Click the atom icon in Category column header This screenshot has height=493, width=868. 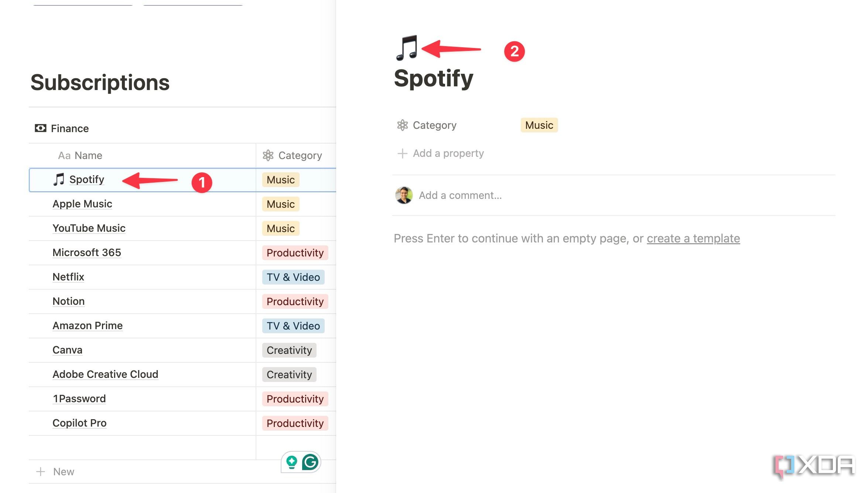pyautogui.click(x=268, y=155)
